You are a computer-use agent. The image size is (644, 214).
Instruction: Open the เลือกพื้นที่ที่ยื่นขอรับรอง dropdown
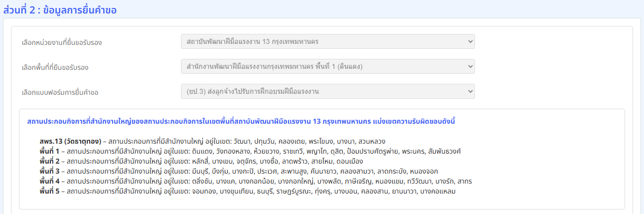[328, 66]
